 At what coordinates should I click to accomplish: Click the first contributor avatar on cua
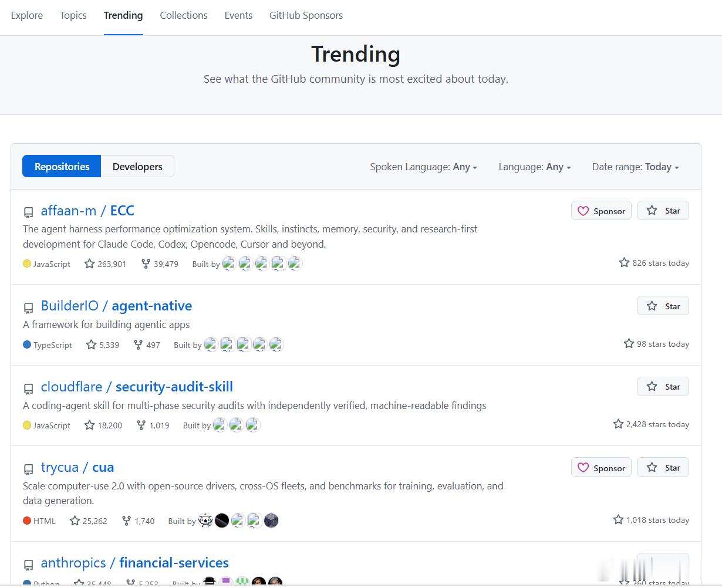coord(205,521)
